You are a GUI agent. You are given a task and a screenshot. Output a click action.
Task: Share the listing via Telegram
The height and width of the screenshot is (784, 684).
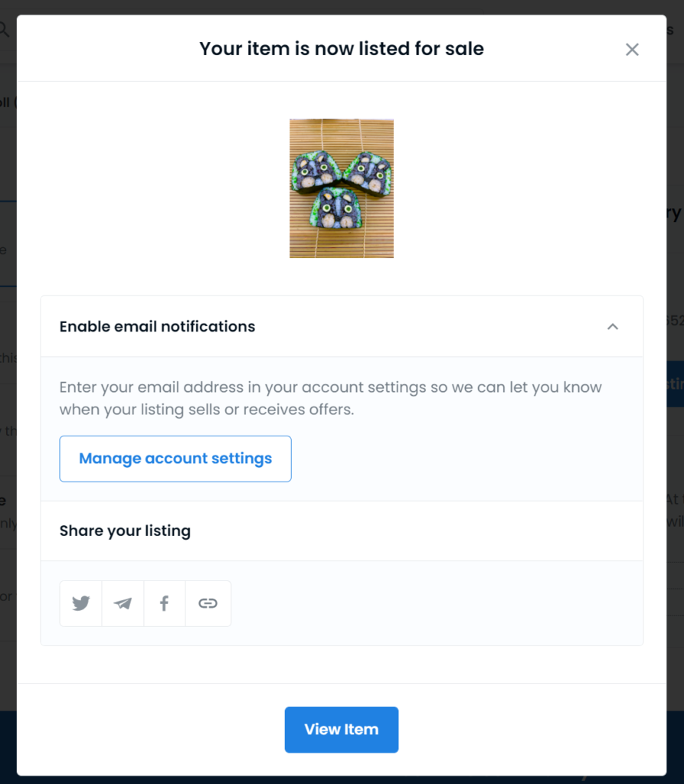coord(123,603)
